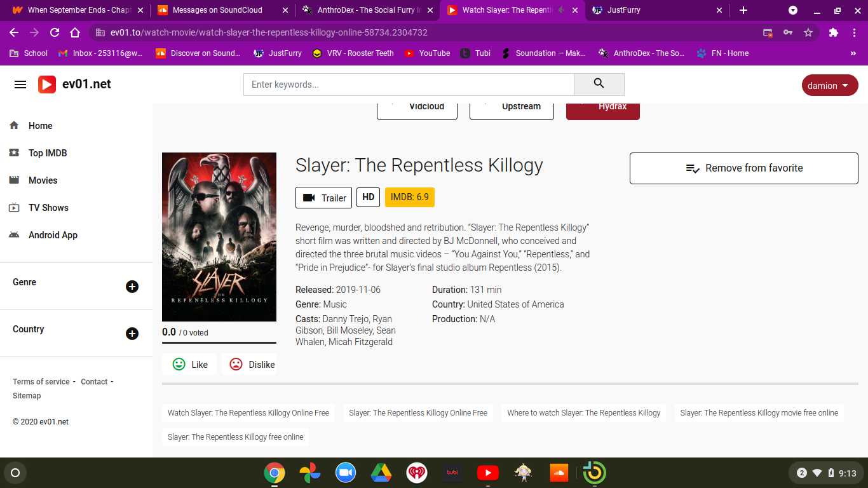Open the FN - Home bookmark
The width and height of the screenshot is (868, 488).
(x=722, y=53)
